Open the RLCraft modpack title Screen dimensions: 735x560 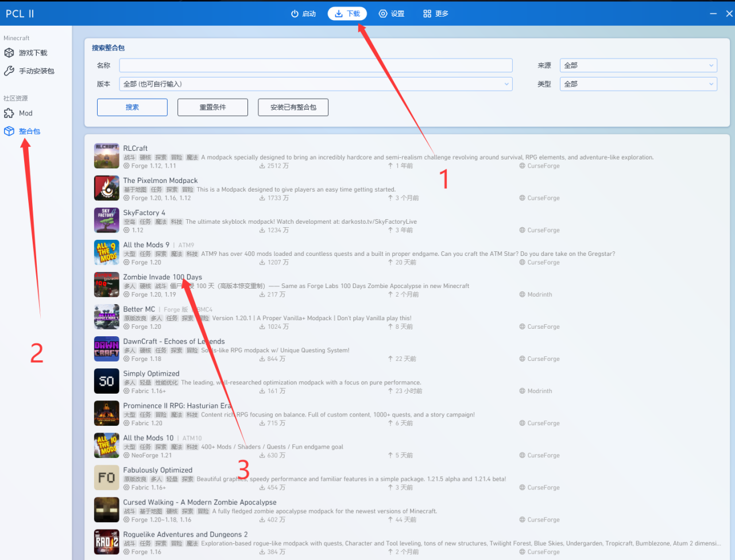tap(136, 149)
